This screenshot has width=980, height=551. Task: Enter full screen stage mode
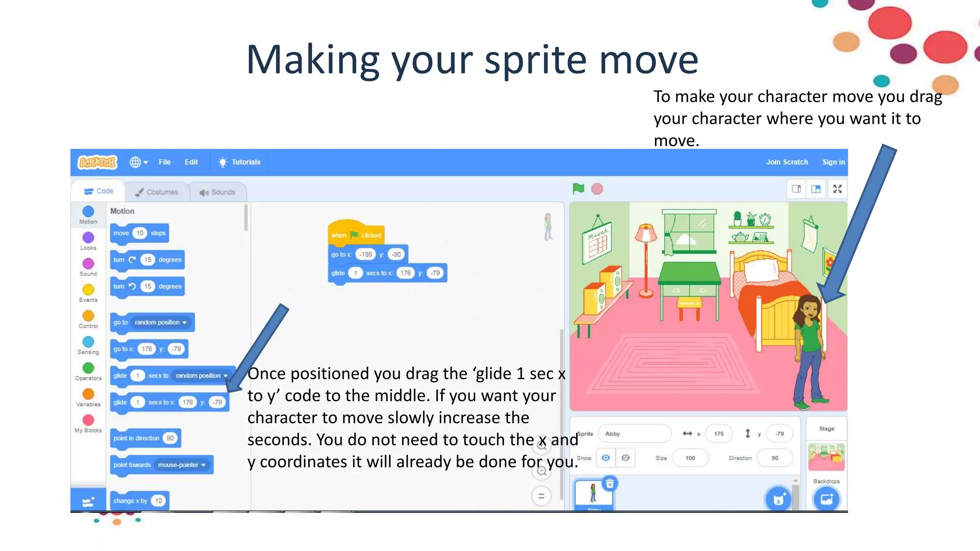pyautogui.click(x=837, y=189)
